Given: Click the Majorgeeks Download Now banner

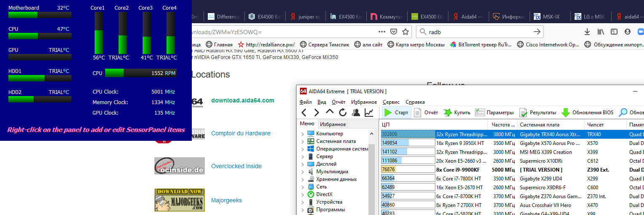Looking at the screenshot, I should (x=180, y=200).
